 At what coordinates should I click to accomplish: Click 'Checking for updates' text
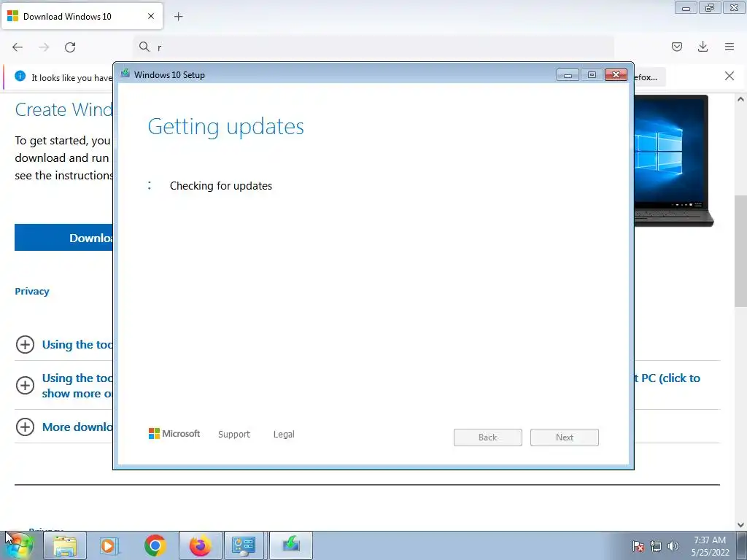(221, 186)
